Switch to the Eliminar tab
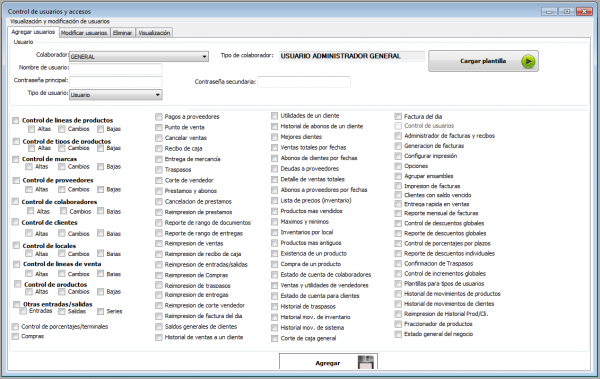 pos(122,33)
